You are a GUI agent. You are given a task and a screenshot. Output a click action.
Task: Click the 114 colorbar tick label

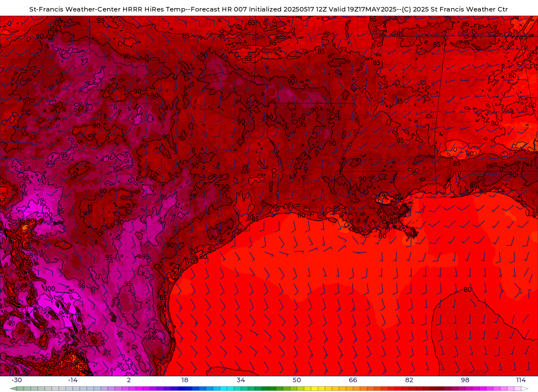[x=521, y=380]
